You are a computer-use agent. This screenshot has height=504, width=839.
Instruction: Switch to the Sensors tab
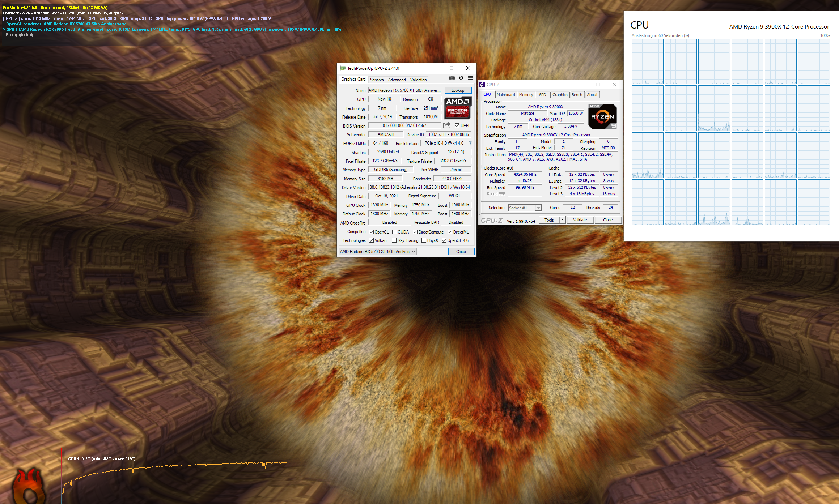377,80
